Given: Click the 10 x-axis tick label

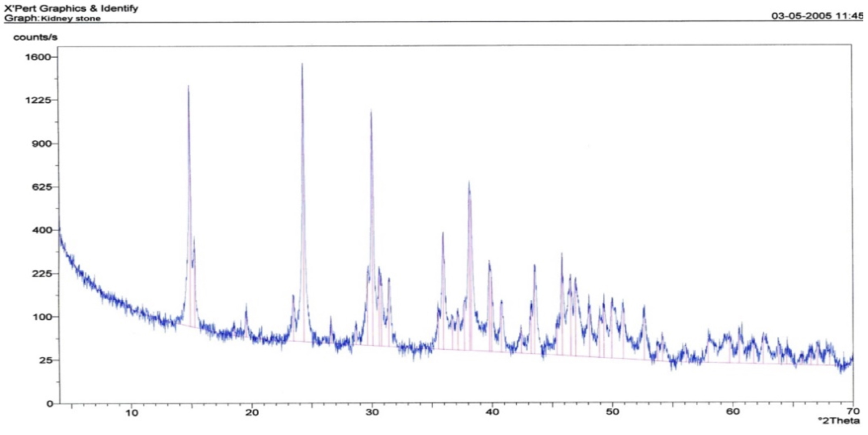Looking at the screenshot, I should pyautogui.click(x=132, y=412).
